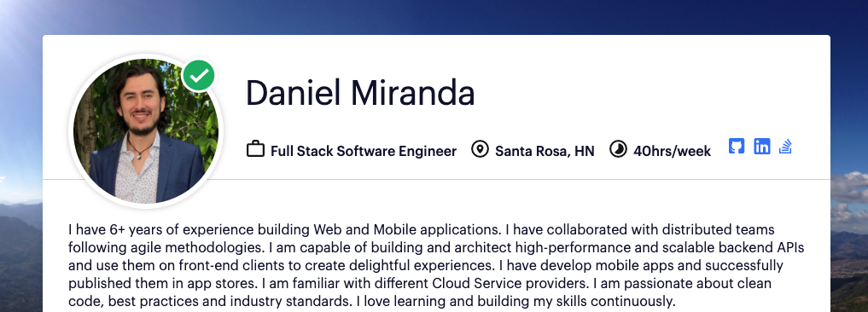The image size is (868, 312).
Task: Click the briefcase job title icon
Action: (255, 149)
